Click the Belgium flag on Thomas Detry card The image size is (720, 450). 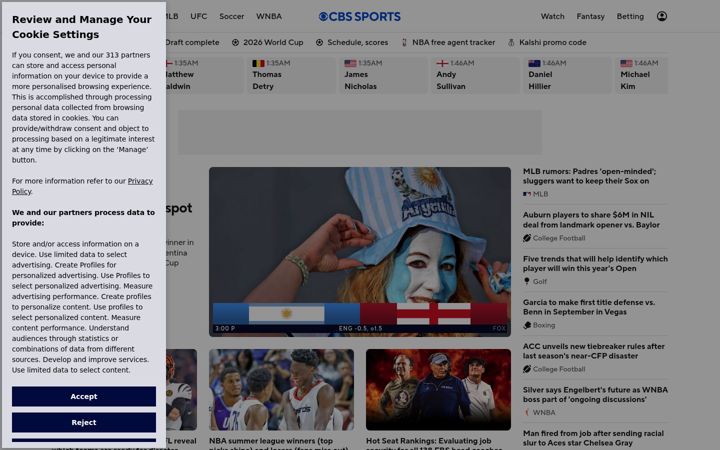coord(259,63)
